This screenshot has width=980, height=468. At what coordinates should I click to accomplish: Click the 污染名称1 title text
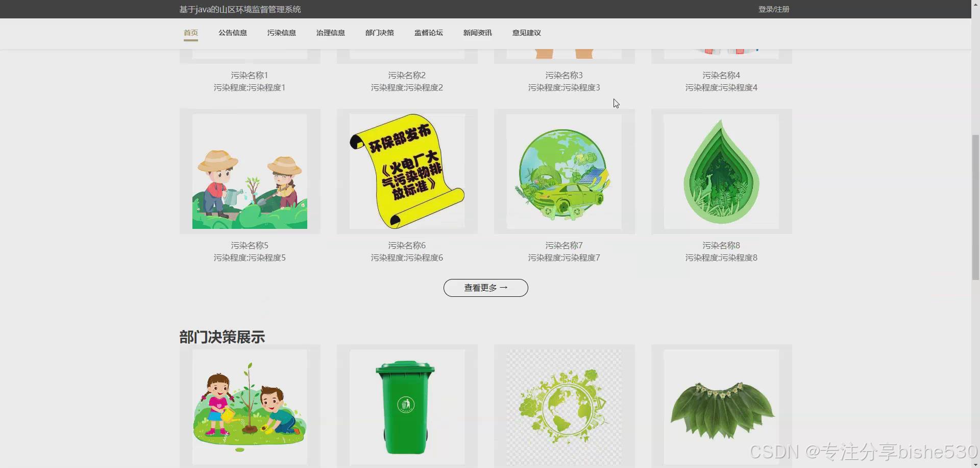(250, 75)
